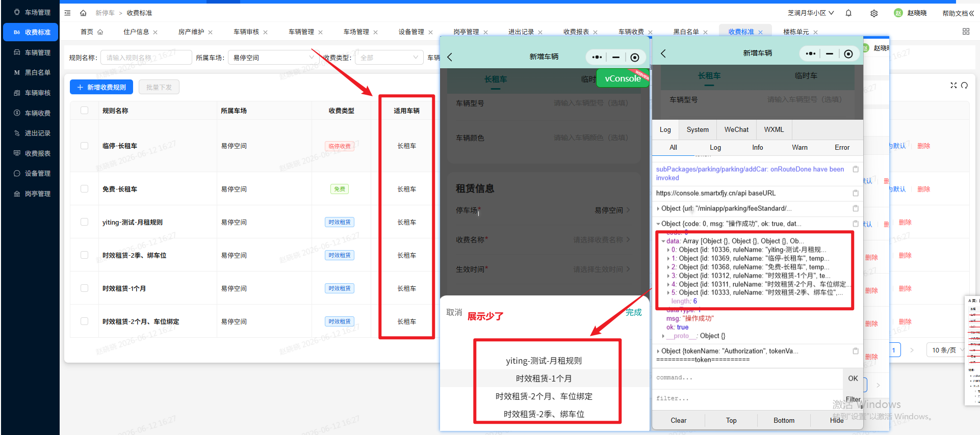Open 岗亭管理 sidebar item
The image size is (980, 435).
coord(32,194)
